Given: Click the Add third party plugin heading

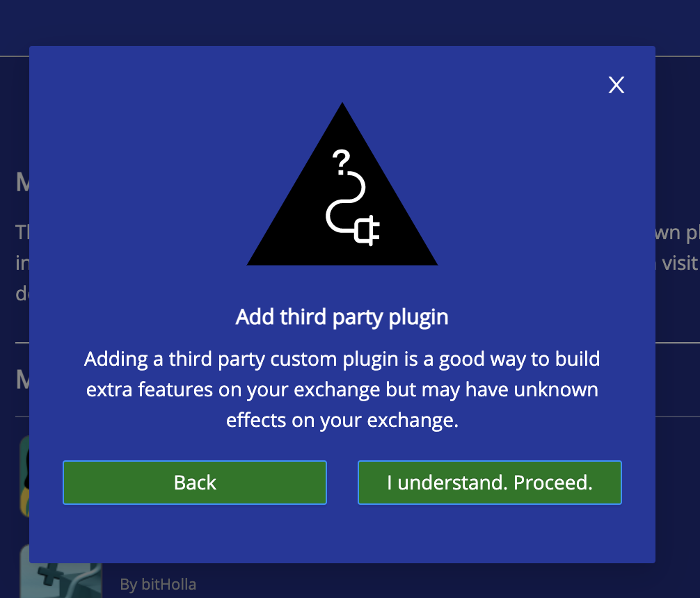Looking at the screenshot, I should click(342, 317).
